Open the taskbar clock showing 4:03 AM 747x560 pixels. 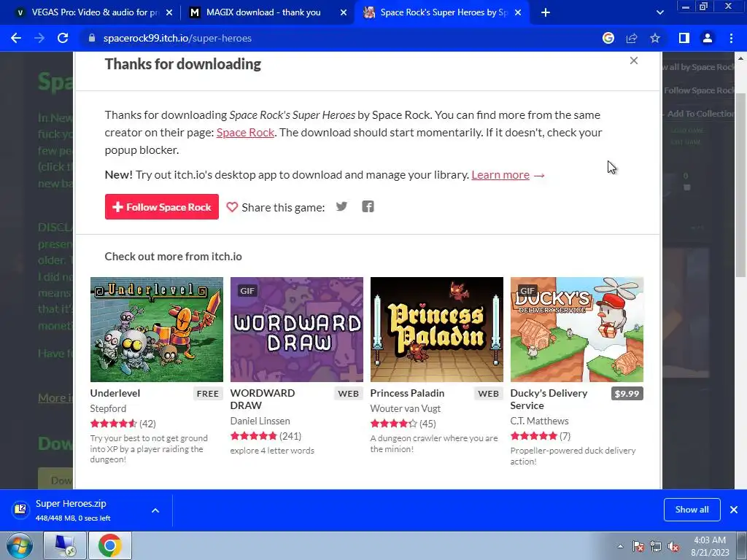click(710, 546)
